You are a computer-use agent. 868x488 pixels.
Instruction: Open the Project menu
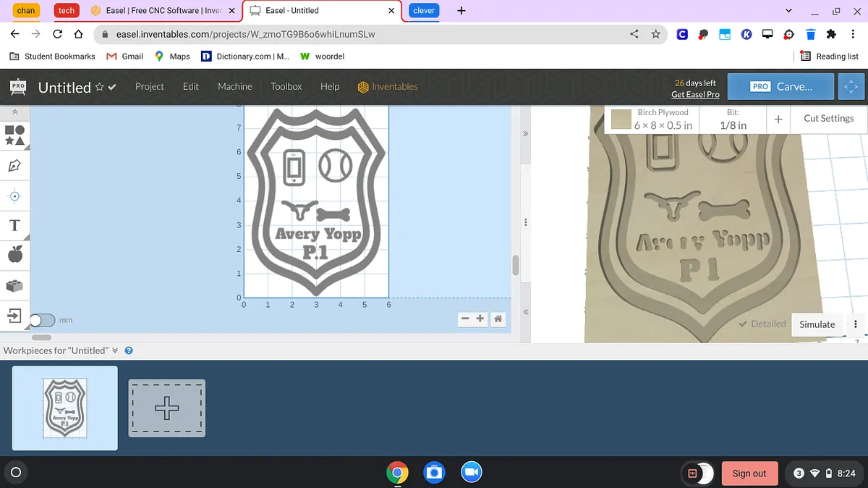[x=150, y=86]
